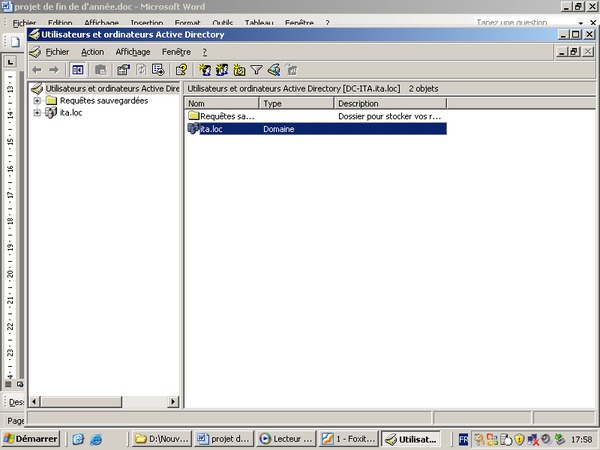Click the Description column header
The height and width of the screenshot is (450, 600).
pyautogui.click(x=390, y=103)
